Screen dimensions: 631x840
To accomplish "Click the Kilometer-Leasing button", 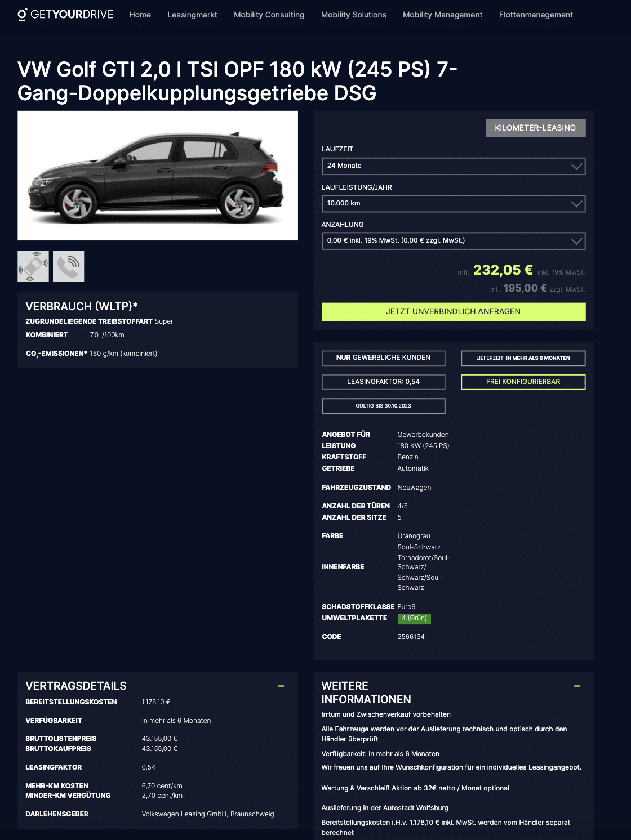I will point(536,128).
